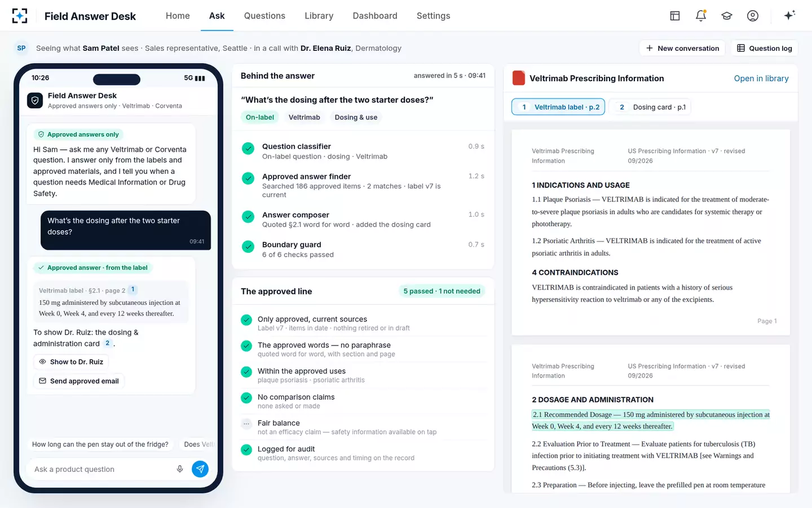The width and height of the screenshot is (812, 508).
Task: Open the Library tab
Action: tap(319, 16)
